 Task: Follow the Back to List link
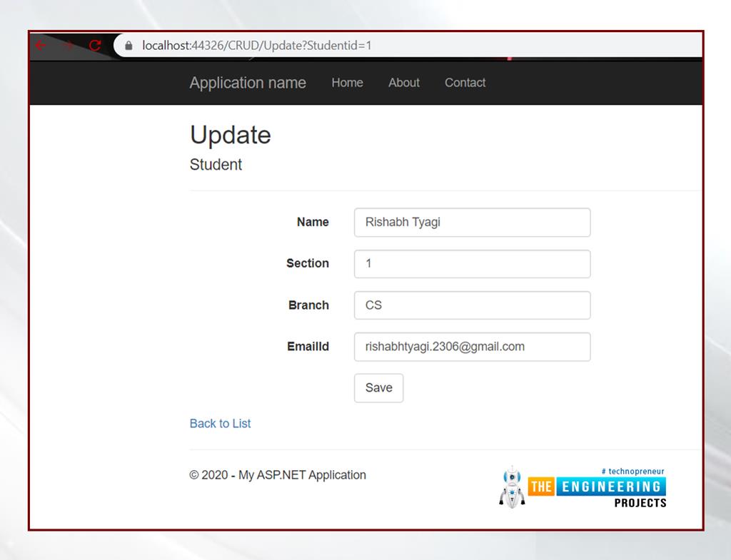click(220, 424)
